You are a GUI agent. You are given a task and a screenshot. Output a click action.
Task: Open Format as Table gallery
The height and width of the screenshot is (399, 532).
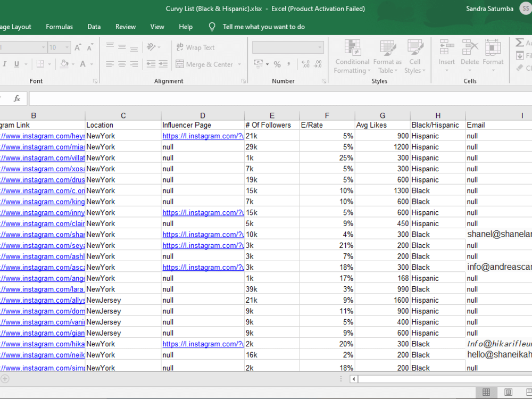click(x=387, y=57)
